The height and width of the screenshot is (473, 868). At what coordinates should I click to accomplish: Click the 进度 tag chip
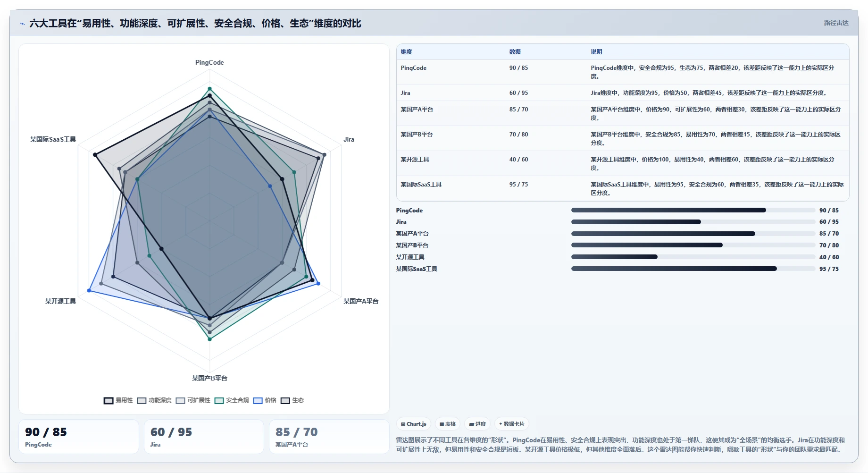477,424
